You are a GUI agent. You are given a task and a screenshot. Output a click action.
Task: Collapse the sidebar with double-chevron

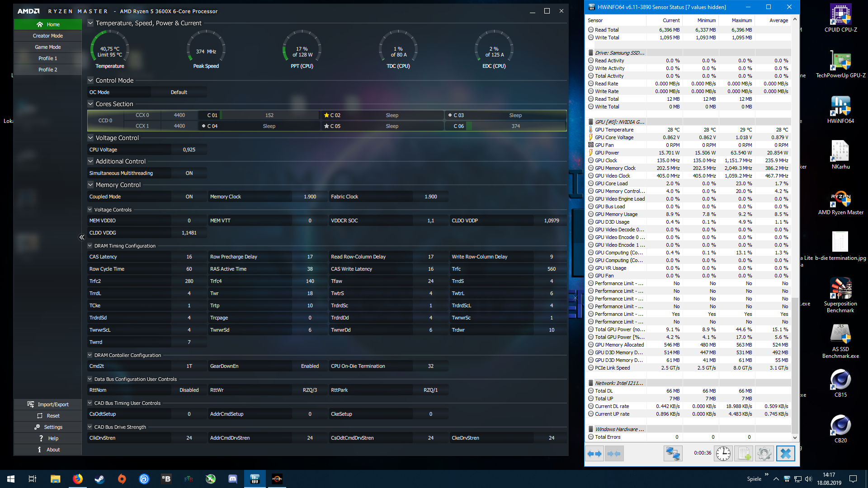point(82,237)
